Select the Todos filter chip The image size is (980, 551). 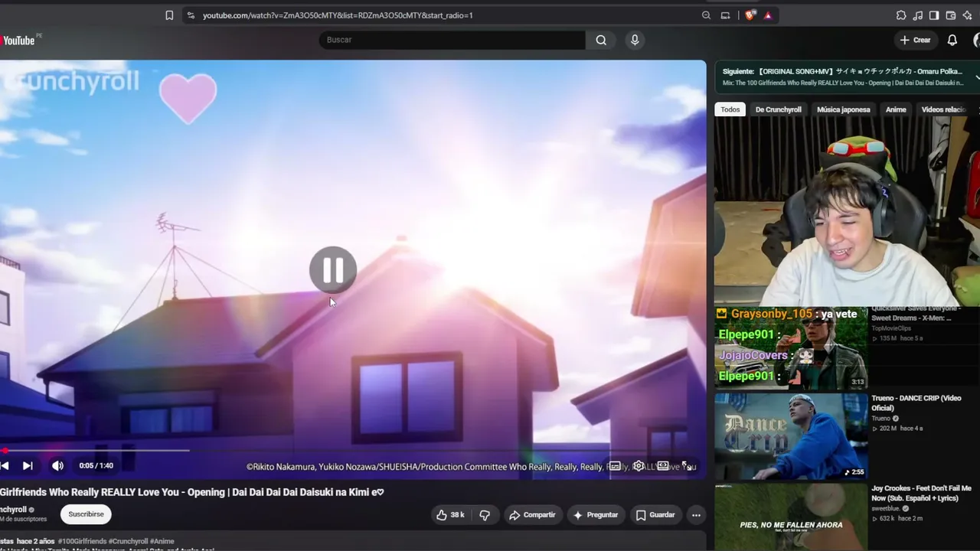tap(730, 109)
